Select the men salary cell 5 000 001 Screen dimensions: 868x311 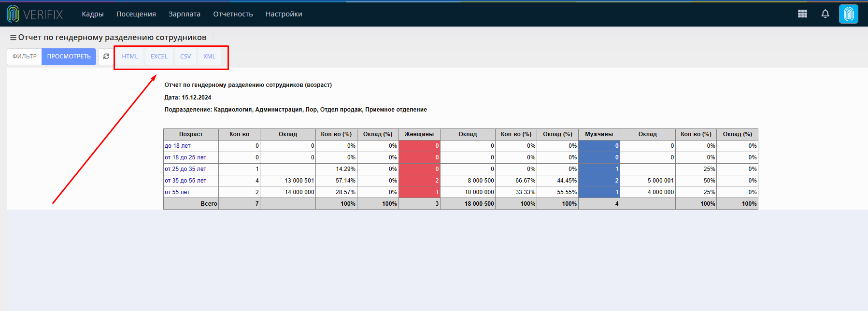pos(648,181)
